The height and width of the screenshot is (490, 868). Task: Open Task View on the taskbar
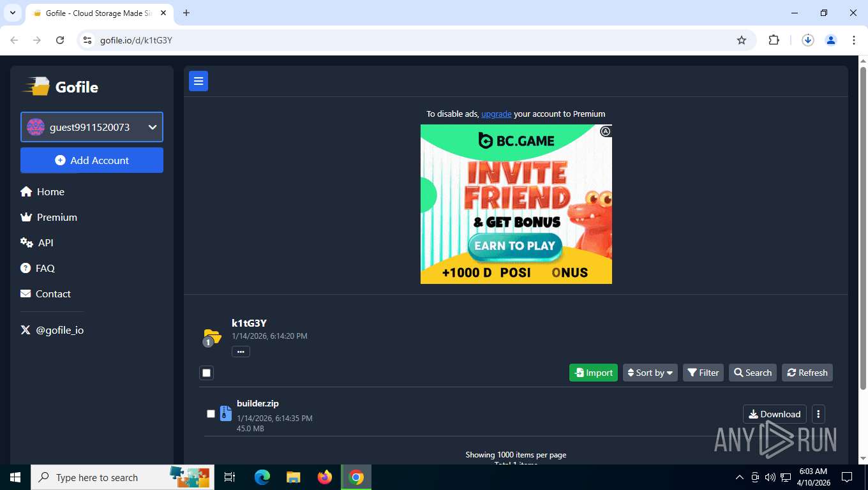tap(230, 477)
